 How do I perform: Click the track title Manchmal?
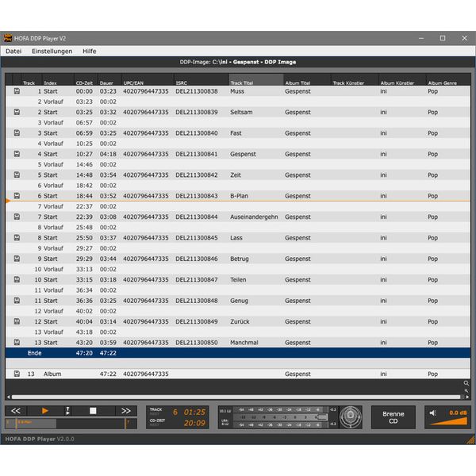(244, 343)
